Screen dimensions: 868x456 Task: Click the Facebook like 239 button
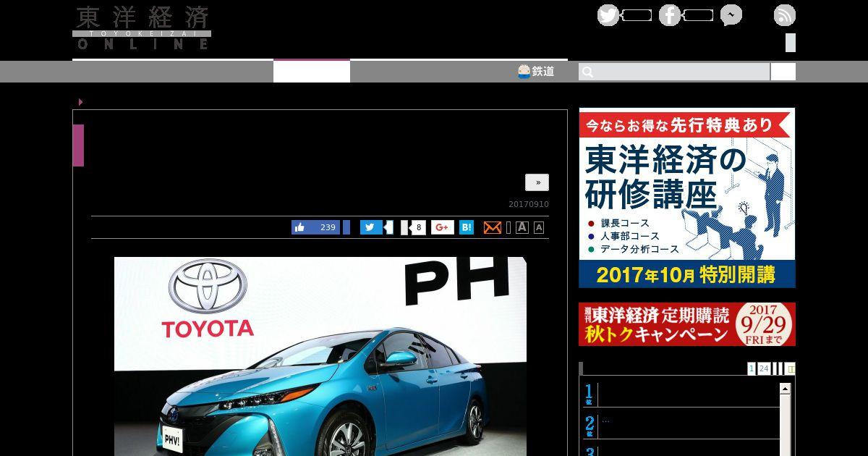tap(315, 227)
